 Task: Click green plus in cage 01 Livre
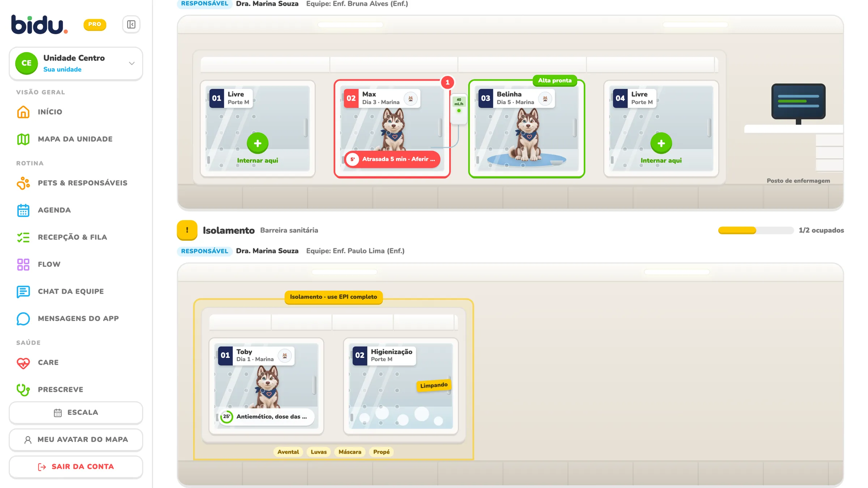(258, 143)
